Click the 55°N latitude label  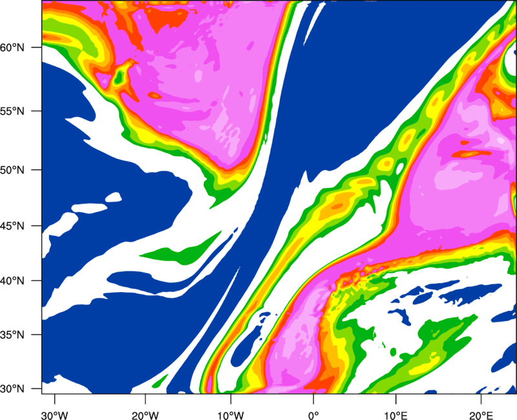pyautogui.click(x=12, y=111)
